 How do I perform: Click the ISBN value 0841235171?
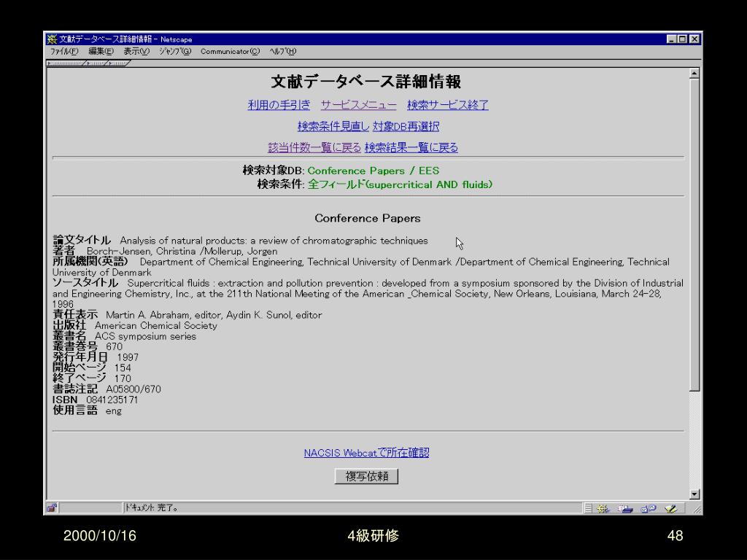click(112, 400)
